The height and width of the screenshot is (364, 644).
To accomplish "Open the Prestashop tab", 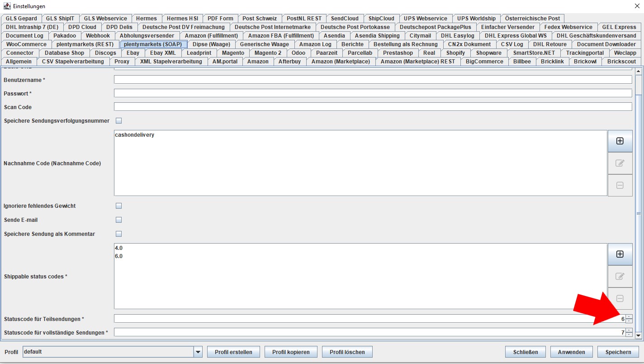I will coord(398,53).
